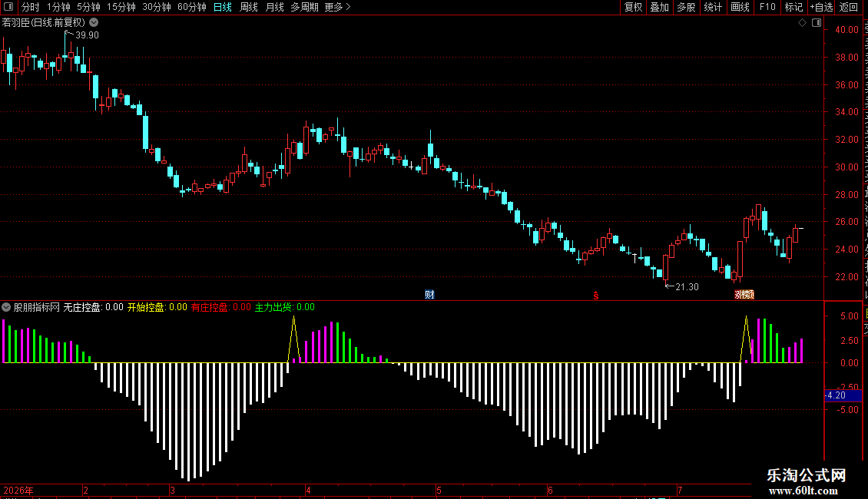Click month 4 marker on time axis
Screen dimensions: 868x499
308,490
